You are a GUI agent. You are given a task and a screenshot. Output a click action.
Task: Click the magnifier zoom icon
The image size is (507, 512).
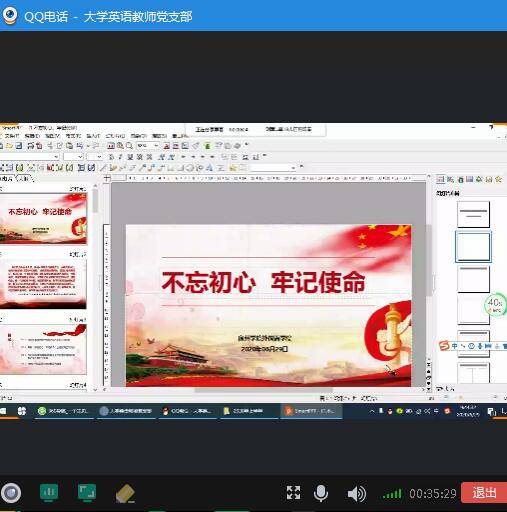coord(129,146)
